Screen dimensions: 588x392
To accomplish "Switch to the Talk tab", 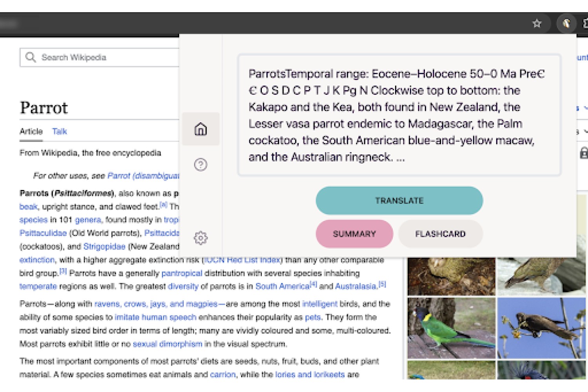I will (x=60, y=131).
